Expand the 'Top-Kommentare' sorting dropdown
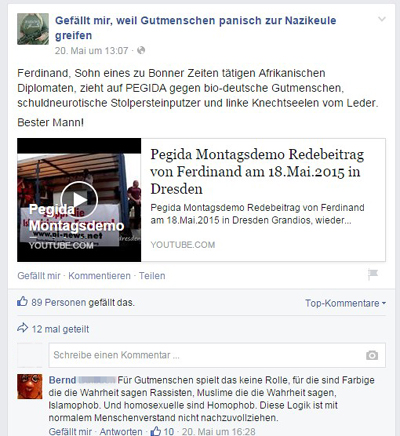This screenshot has height=436, width=400. 345,303
